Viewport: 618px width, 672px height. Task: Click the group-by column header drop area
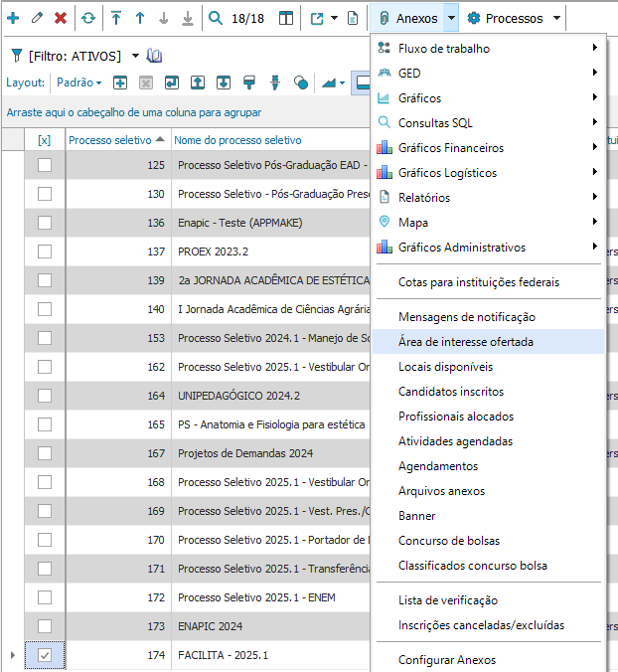(x=187, y=112)
